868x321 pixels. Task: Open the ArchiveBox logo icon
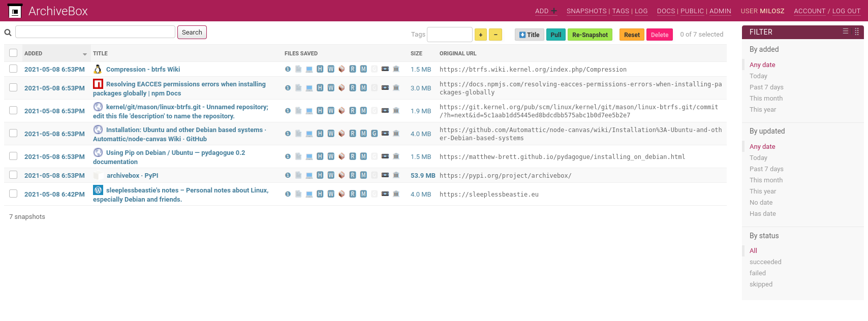(x=15, y=11)
